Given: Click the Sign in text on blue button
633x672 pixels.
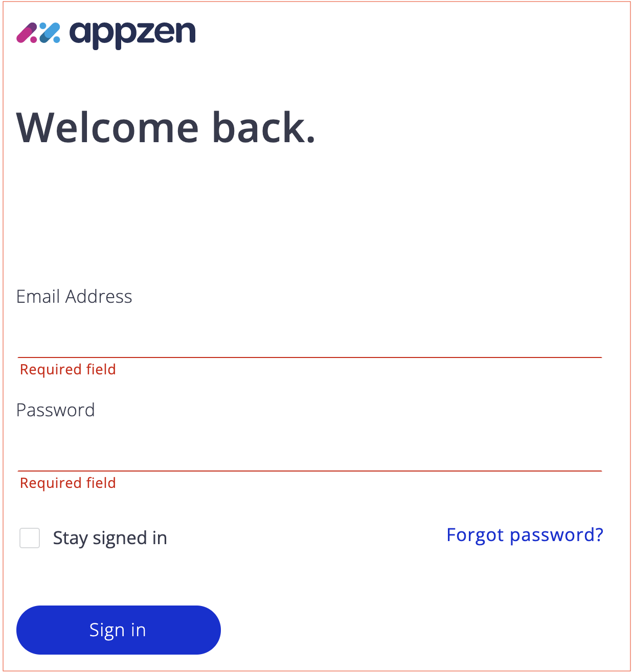Looking at the screenshot, I should 118,630.
